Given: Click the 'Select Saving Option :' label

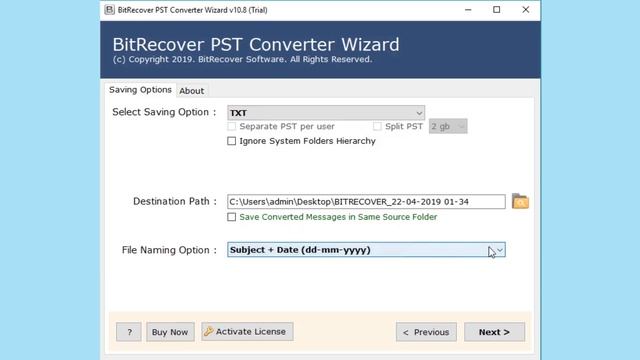Looking at the screenshot, I should [164, 112].
